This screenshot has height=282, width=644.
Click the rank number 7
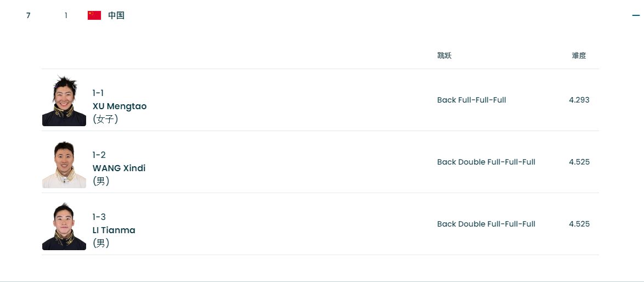tap(29, 15)
